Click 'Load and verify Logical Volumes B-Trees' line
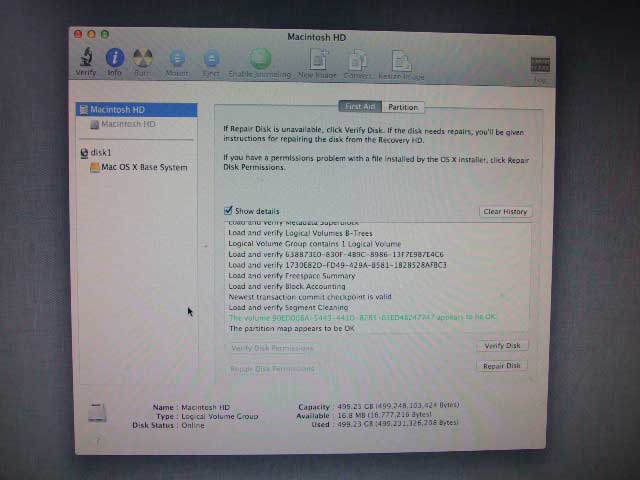The width and height of the screenshot is (640, 480). coord(300,233)
